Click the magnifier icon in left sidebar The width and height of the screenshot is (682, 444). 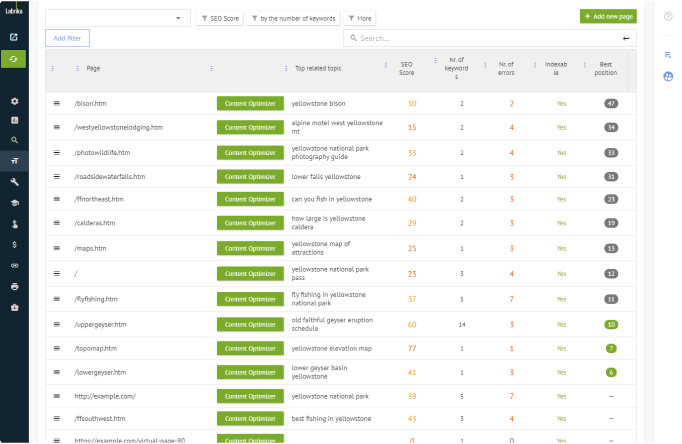pyautogui.click(x=14, y=140)
